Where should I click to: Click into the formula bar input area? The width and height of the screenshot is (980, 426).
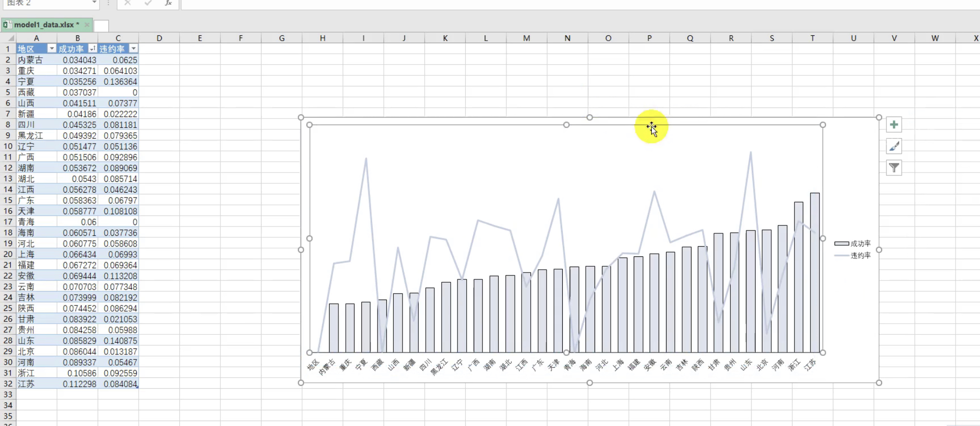(580, 3)
